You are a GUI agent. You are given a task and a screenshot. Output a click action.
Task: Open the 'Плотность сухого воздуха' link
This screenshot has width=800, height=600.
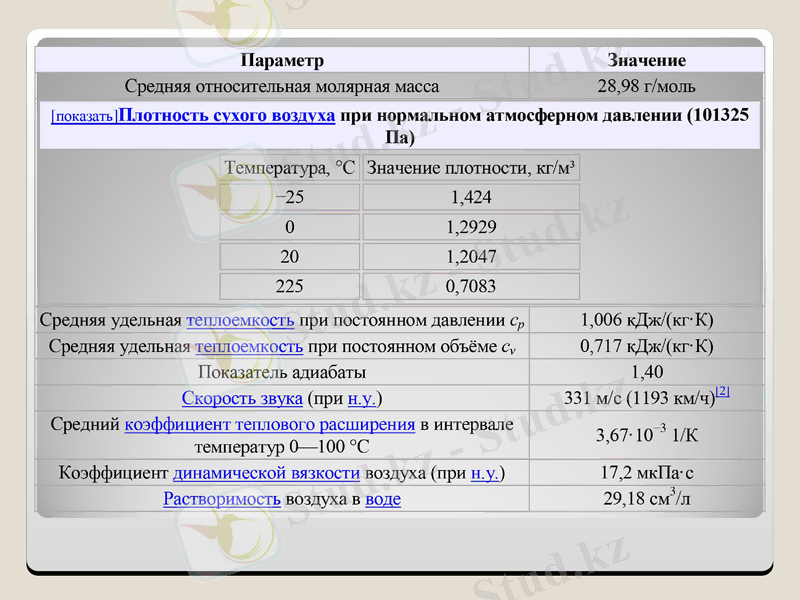226,115
